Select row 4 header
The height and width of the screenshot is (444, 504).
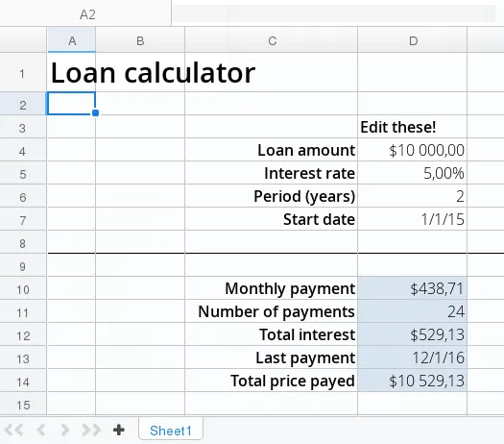pyautogui.click(x=23, y=150)
